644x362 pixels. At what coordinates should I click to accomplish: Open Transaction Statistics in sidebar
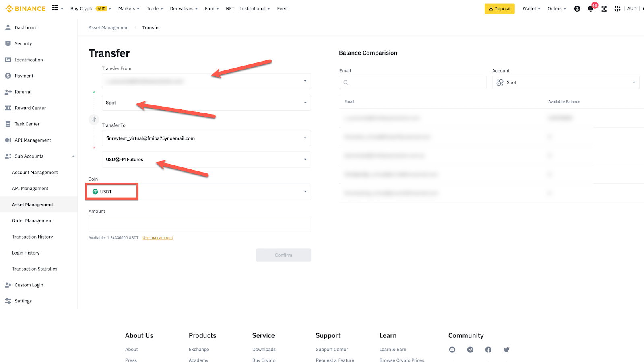[x=35, y=269]
